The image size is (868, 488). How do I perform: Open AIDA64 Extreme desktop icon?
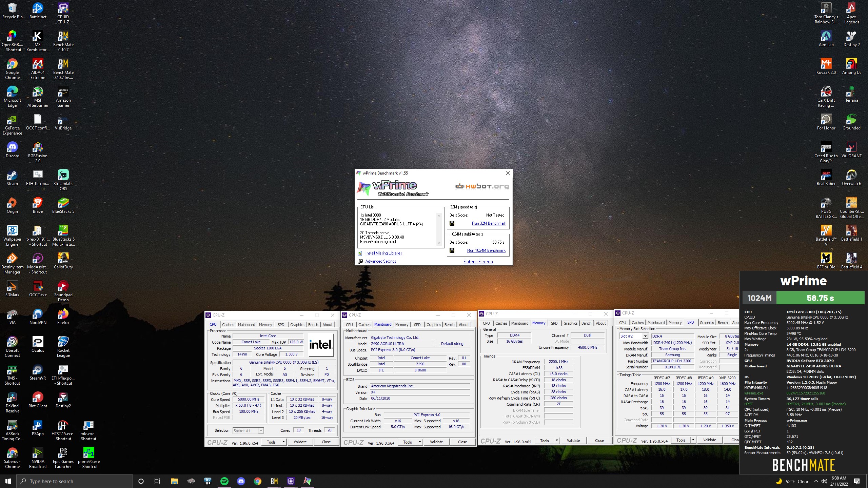click(x=38, y=69)
